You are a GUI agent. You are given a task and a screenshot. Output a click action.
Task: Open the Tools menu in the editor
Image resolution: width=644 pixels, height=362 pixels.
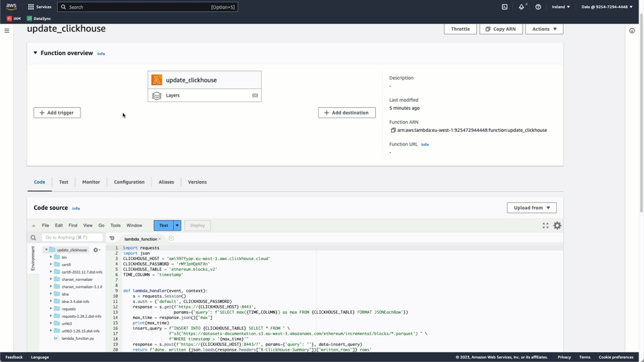[x=115, y=225]
